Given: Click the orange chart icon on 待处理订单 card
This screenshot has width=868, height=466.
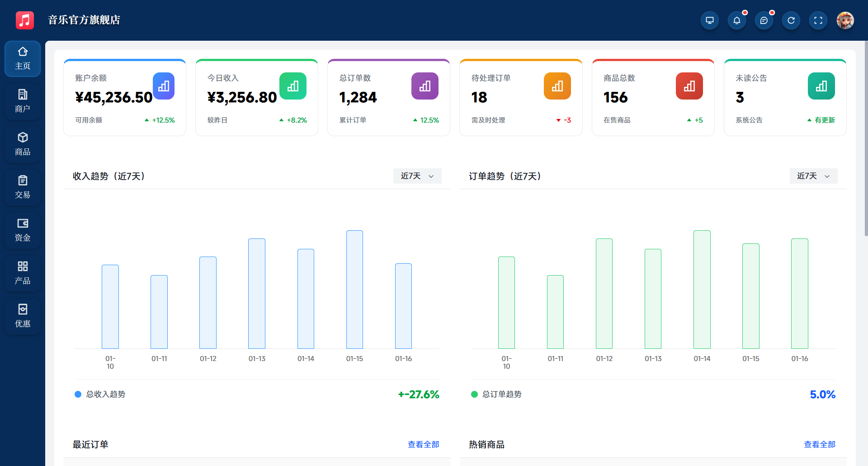Looking at the screenshot, I should tap(557, 86).
